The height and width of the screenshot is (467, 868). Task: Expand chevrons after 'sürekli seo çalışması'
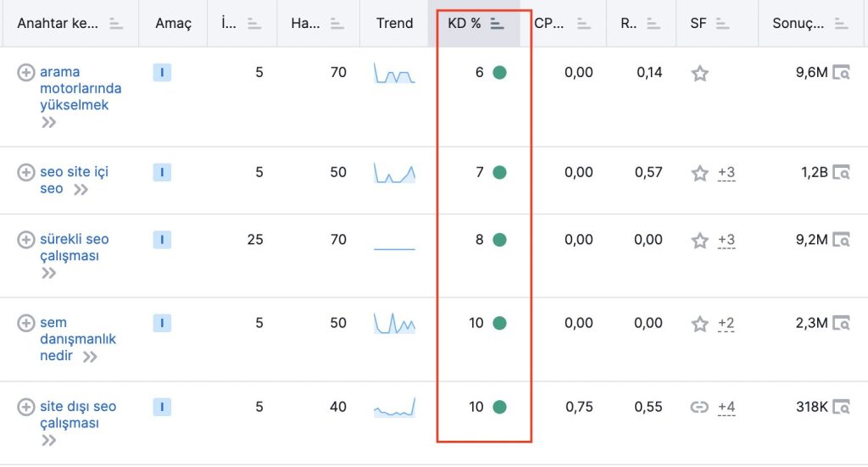(48, 273)
